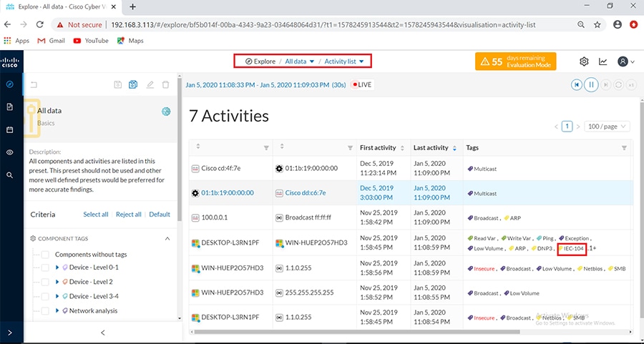Viewport: 644px width, 344px height.
Task: Bookmark this page with star icon
Action: click(x=597, y=24)
